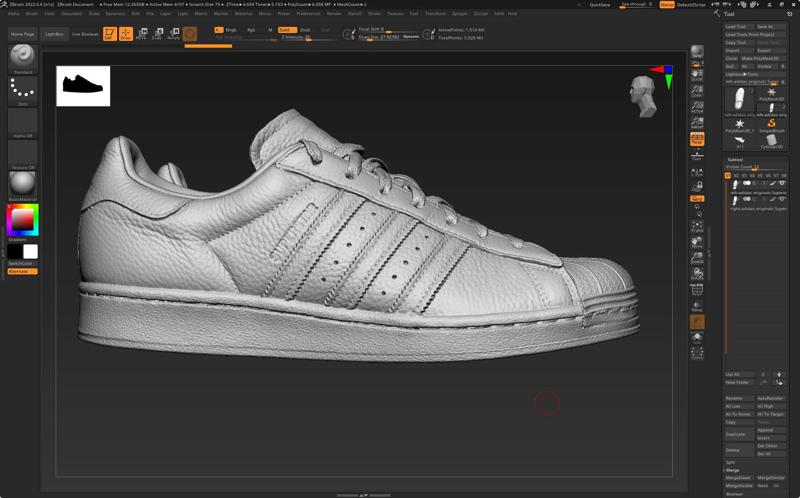Click the Save As button
The width and height of the screenshot is (800, 498).
click(770, 27)
